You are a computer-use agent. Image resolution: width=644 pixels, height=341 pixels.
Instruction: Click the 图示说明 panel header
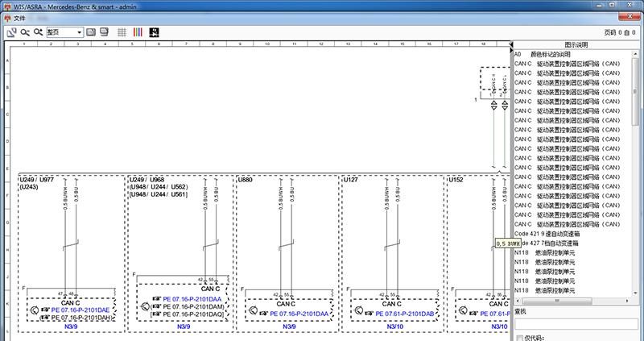tap(576, 45)
